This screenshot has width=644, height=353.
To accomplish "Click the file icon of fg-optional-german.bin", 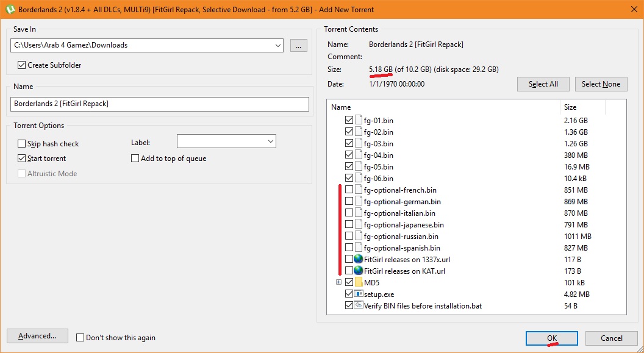I will pyautogui.click(x=359, y=201).
